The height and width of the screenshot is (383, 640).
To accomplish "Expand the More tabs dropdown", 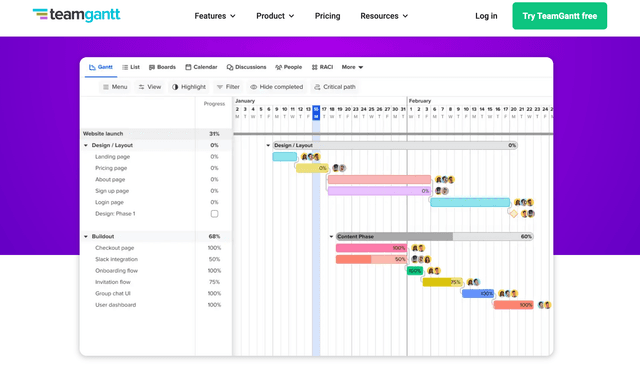I will coord(352,67).
